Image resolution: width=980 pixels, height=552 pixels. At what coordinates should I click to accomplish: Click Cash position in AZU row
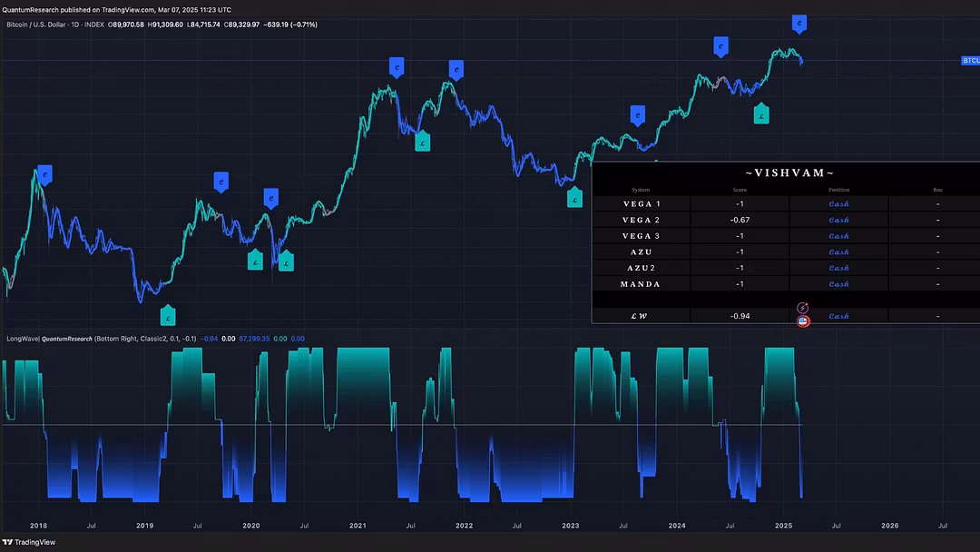tap(838, 251)
